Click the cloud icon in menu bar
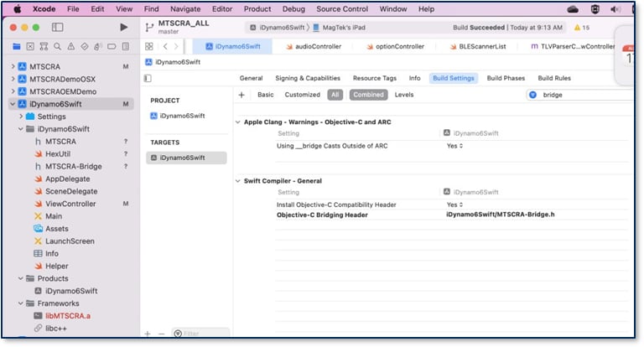This screenshot has width=644, height=347. tap(573, 9)
